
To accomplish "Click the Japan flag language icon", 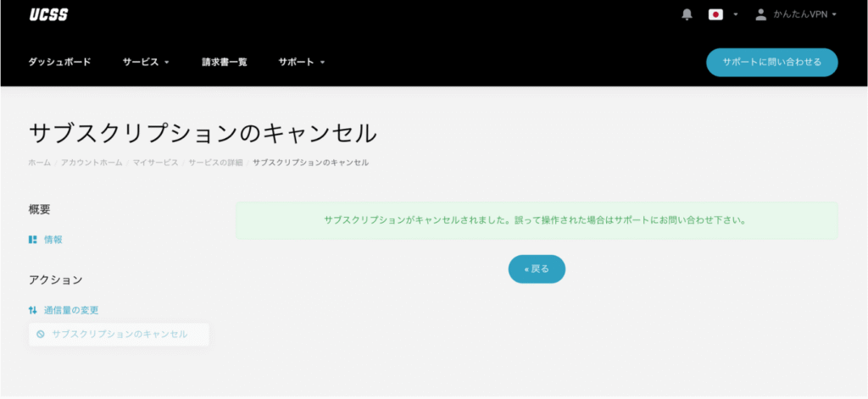I will (715, 14).
